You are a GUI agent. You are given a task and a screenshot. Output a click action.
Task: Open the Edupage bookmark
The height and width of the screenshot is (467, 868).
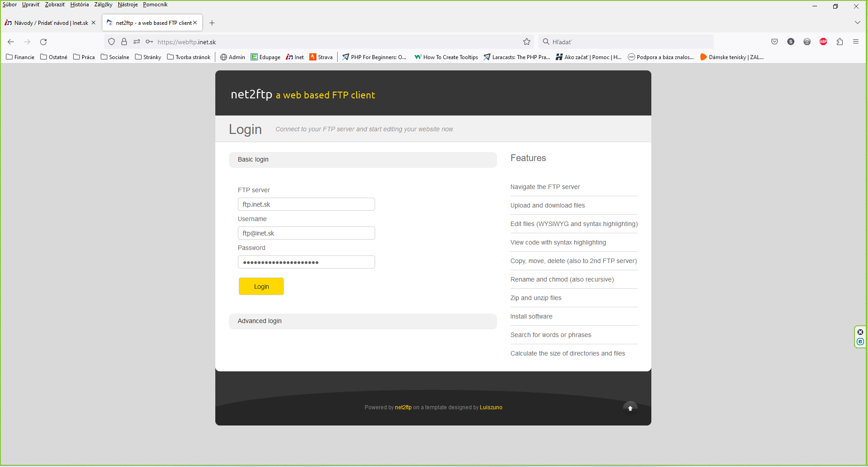(266, 57)
